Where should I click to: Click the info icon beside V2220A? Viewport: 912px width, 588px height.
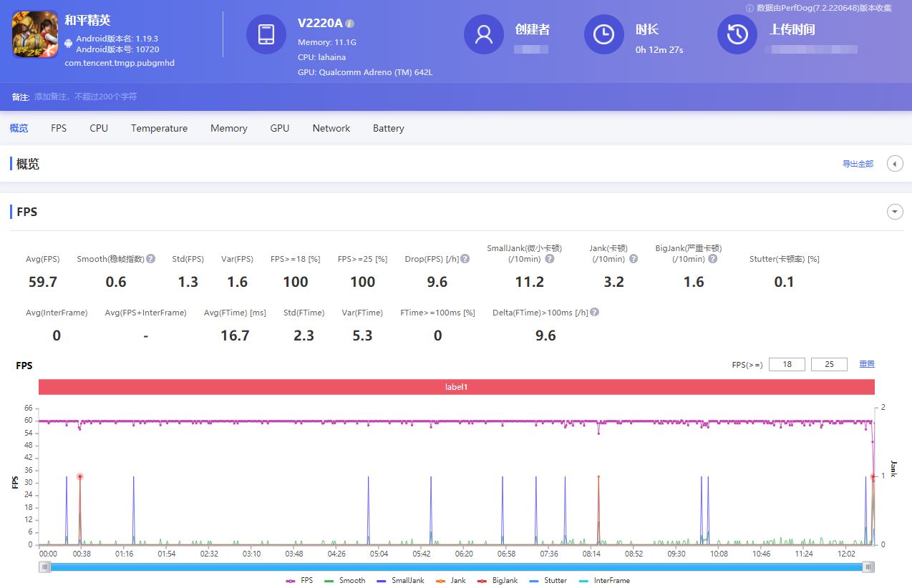pyautogui.click(x=350, y=24)
